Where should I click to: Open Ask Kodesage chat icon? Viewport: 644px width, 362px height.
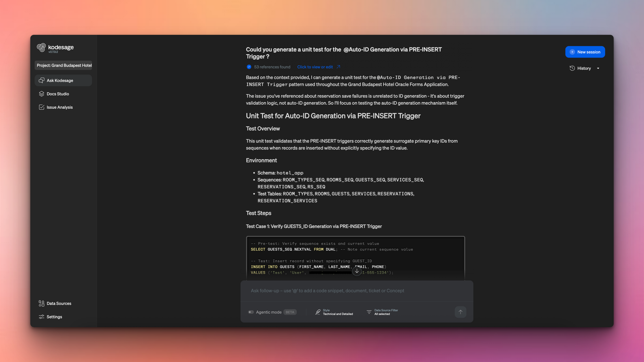42,80
